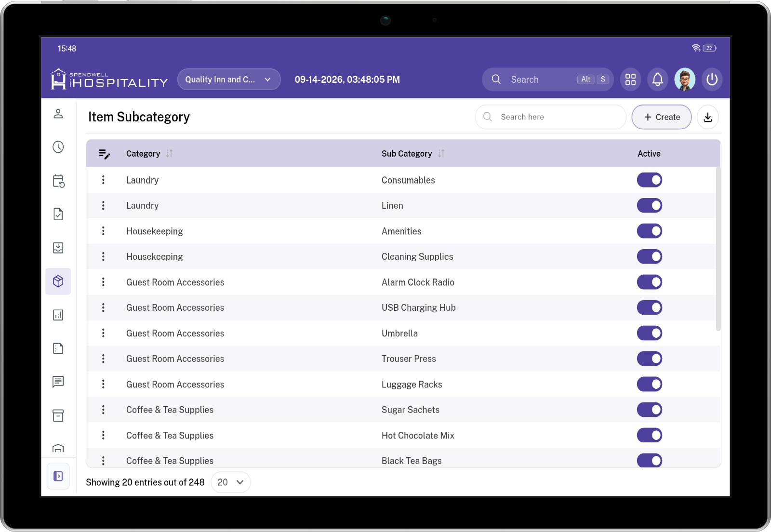This screenshot has height=532, width=771.
Task: Click the Sugar Sachets cell
Action: tap(411, 410)
